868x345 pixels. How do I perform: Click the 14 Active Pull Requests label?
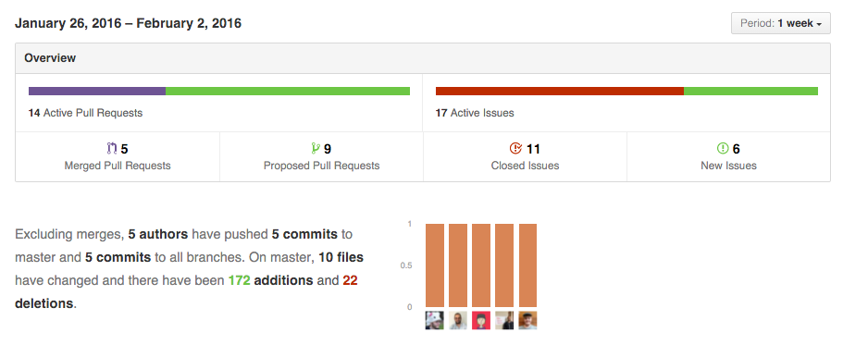(x=85, y=113)
